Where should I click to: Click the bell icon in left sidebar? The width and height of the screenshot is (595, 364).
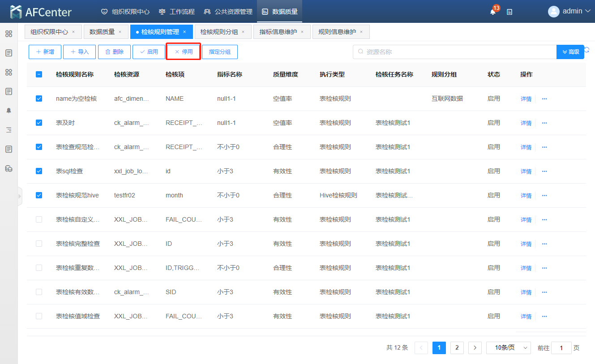(x=9, y=111)
